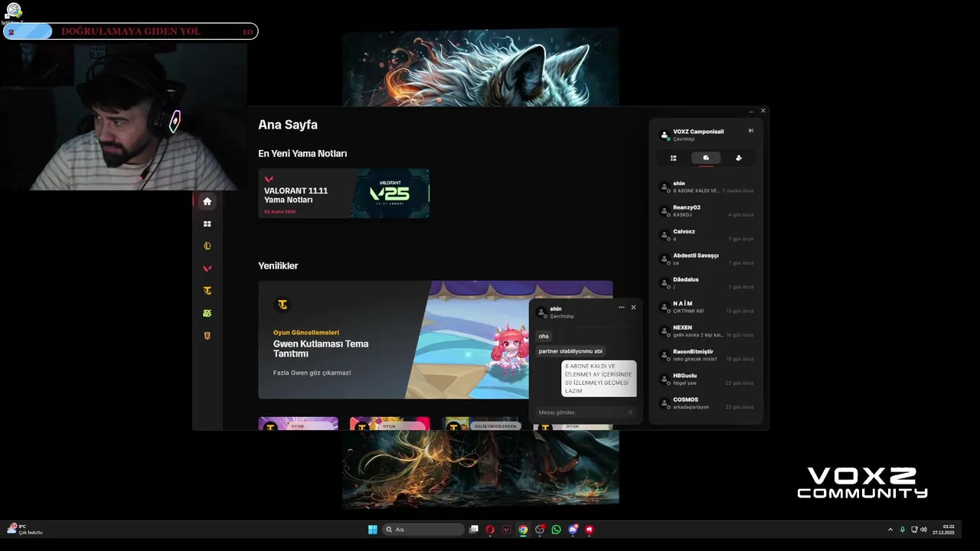The height and width of the screenshot is (551, 980).
Task: Open WhatsApp from taskbar
Action: point(557,530)
